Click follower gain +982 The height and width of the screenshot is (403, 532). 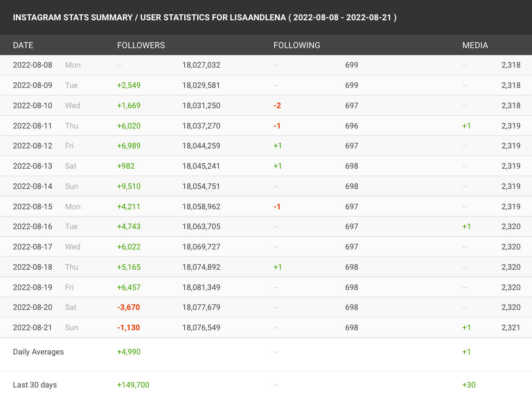click(126, 166)
